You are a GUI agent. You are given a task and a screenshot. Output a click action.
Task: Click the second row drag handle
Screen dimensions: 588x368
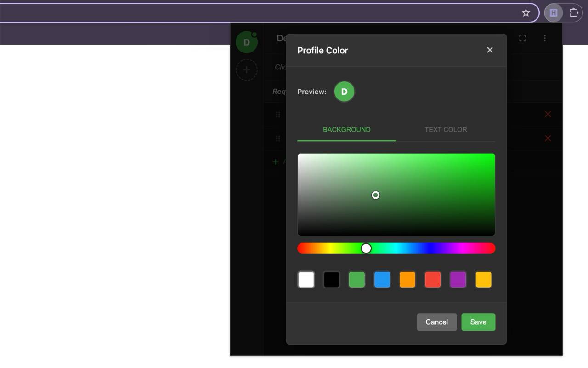(x=278, y=138)
